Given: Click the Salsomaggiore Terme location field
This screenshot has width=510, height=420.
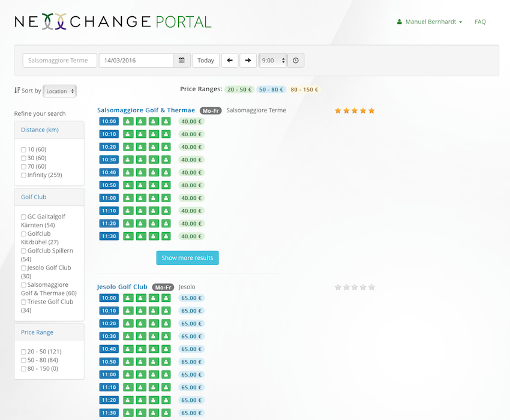Looking at the screenshot, I should coord(59,61).
